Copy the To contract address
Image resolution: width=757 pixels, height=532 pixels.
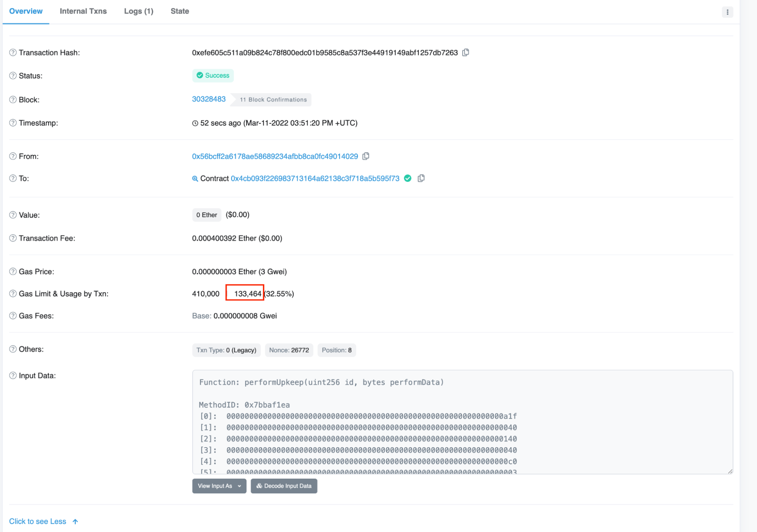(x=421, y=178)
